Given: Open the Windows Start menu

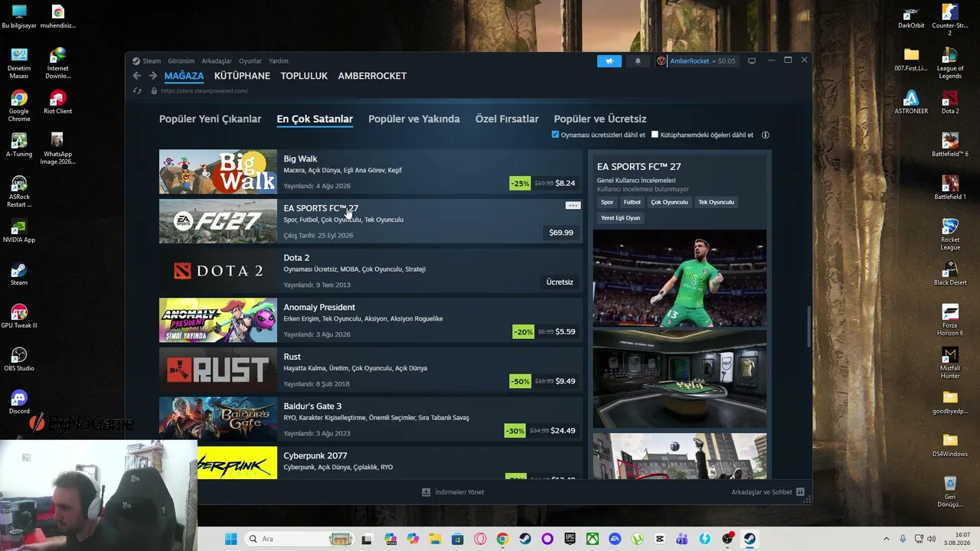Looking at the screenshot, I should [x=230, y=540].
